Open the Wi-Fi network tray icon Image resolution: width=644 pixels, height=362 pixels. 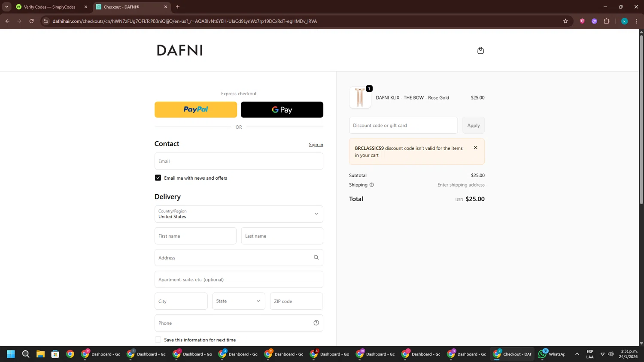pyautogui.click(x=602, y=354)
